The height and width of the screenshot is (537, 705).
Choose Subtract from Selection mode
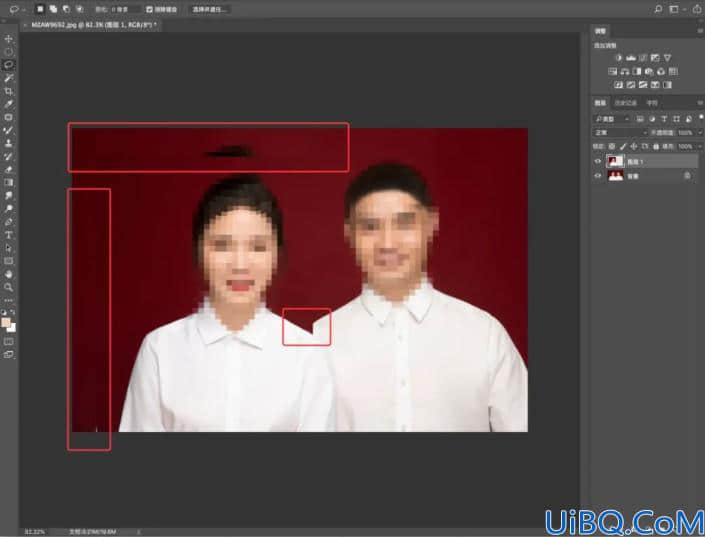66,9
